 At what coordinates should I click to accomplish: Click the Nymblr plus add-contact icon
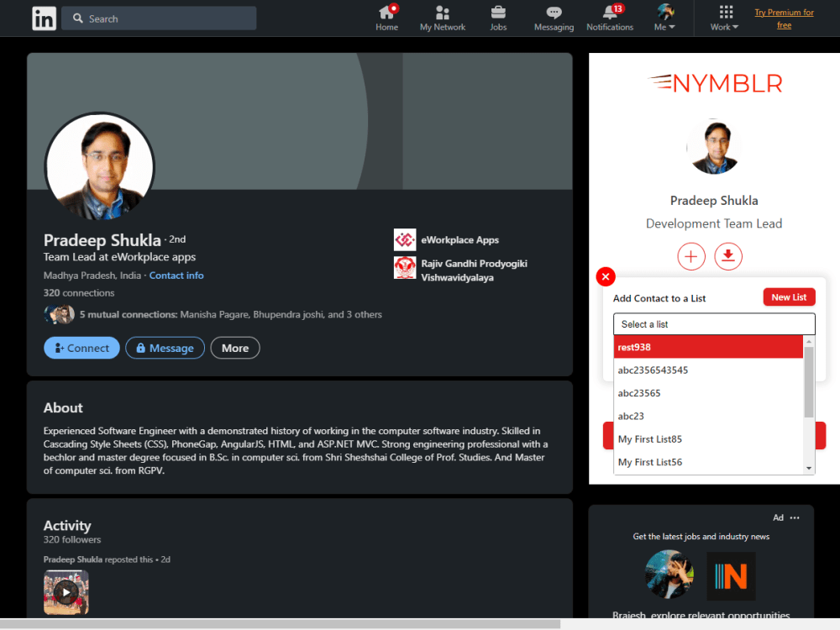[x=691, y=256]
